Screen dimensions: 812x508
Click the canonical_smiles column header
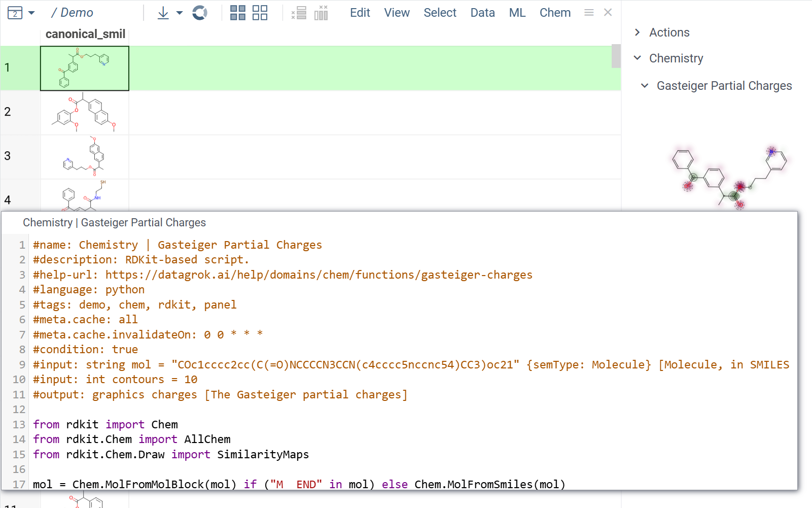85,34
